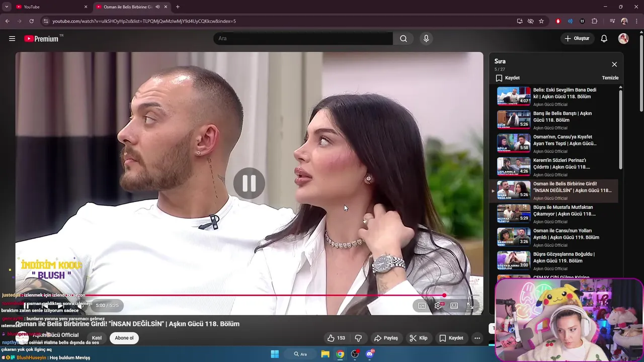This screenshot has width=644, height=362.
Task: Open the YouTube guide hamburger menu
Action: click(x=12, y=38)
